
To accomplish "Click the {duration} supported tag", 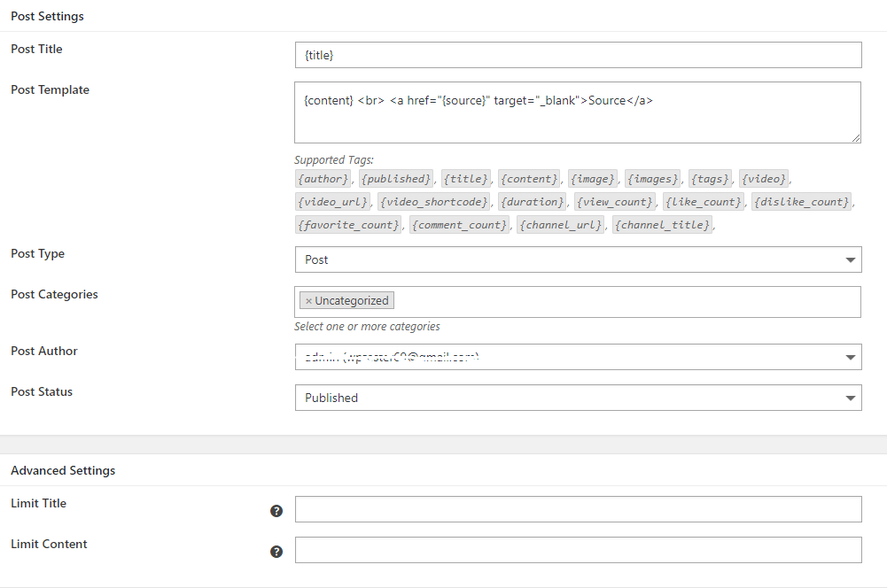I will (532, 202).
